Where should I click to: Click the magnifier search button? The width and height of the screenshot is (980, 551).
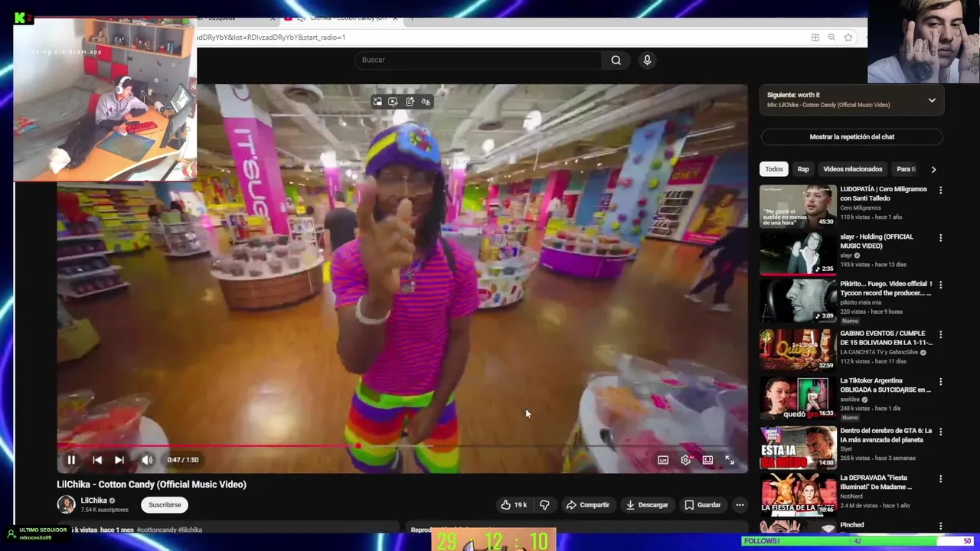(616, 60)
